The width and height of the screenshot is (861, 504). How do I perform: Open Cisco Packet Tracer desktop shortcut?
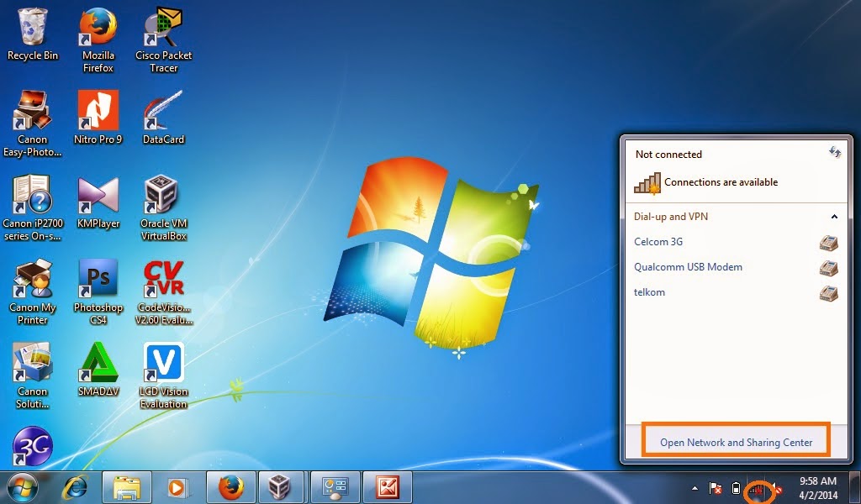point(164,39)
